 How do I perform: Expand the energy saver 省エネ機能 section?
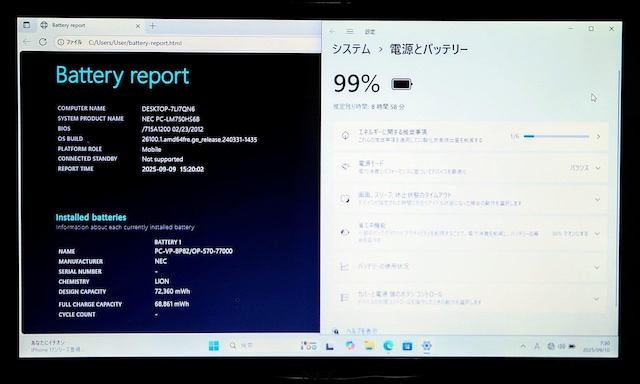tap(471, 233)
